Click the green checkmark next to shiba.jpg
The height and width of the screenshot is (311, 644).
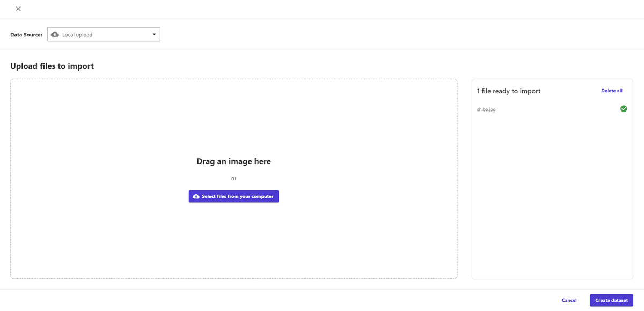tap(624, 109)
